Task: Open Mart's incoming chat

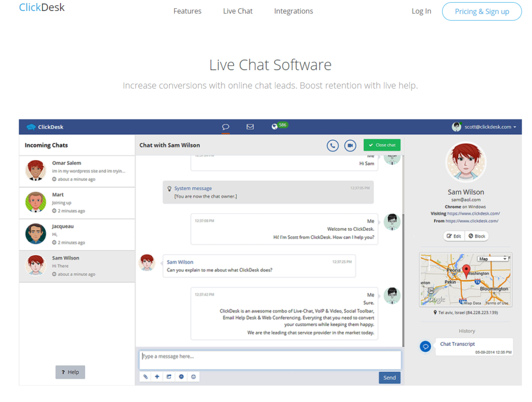Action: point(77,203)
